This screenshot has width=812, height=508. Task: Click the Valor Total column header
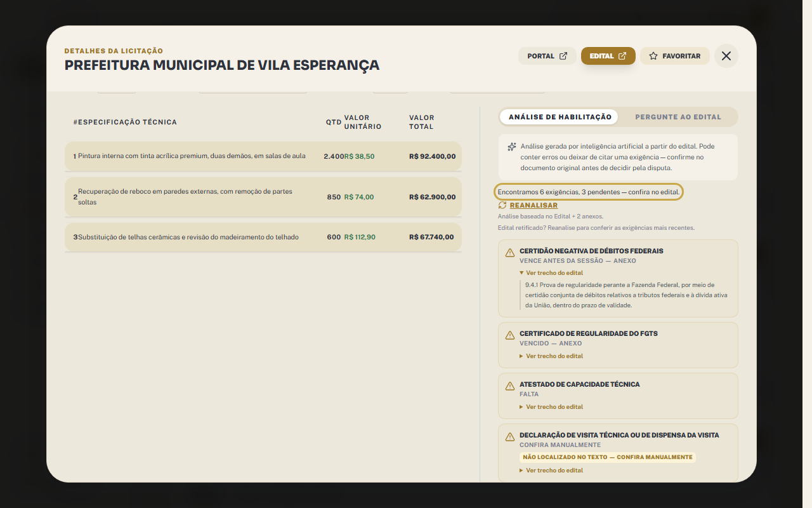[x=422, y=122]
